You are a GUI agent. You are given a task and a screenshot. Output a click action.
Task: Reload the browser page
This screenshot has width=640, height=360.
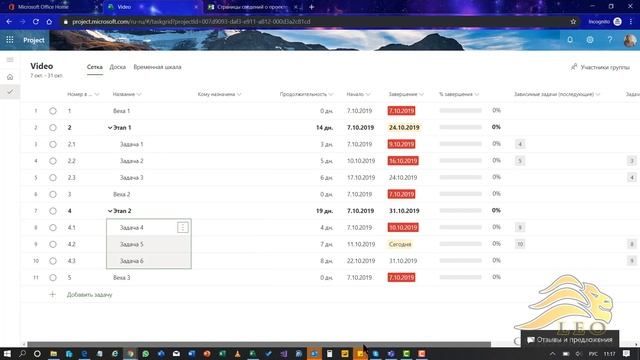click(36, 22)
